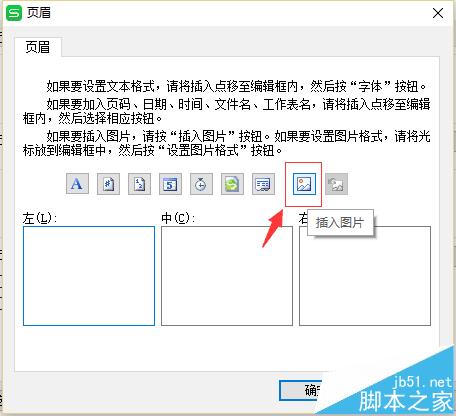Focus the right header edit box
The height and width of the screenshot is (416, 456).
click(365, 276)
